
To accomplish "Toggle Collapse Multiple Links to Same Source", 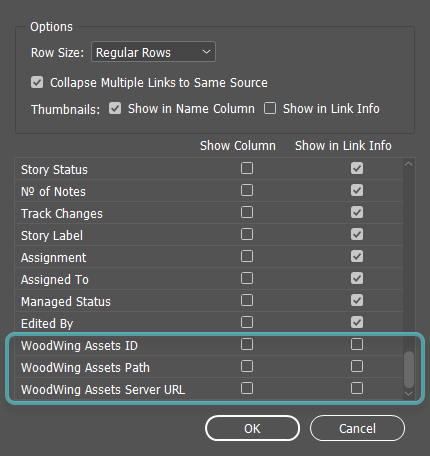I will (x=37, y=82).
